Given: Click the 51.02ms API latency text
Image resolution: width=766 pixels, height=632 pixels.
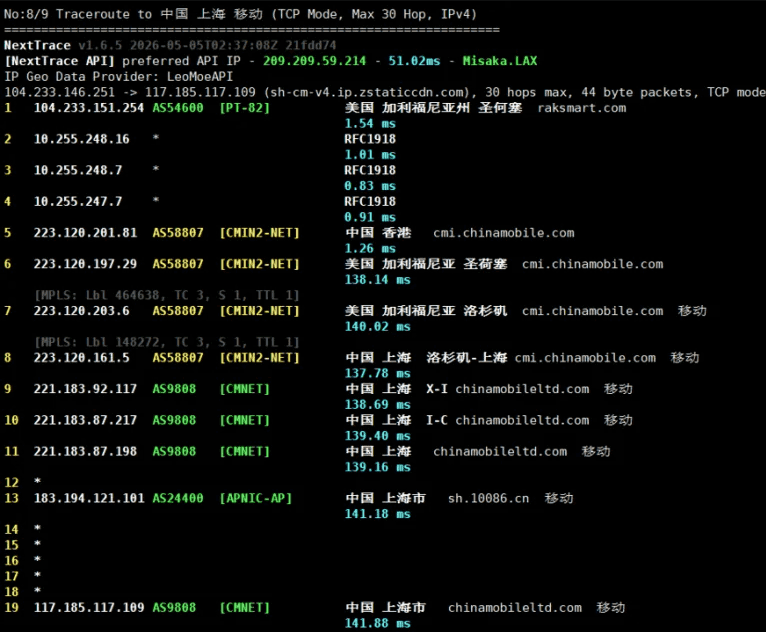Looking at the screenshot, I should click(414, 61).
